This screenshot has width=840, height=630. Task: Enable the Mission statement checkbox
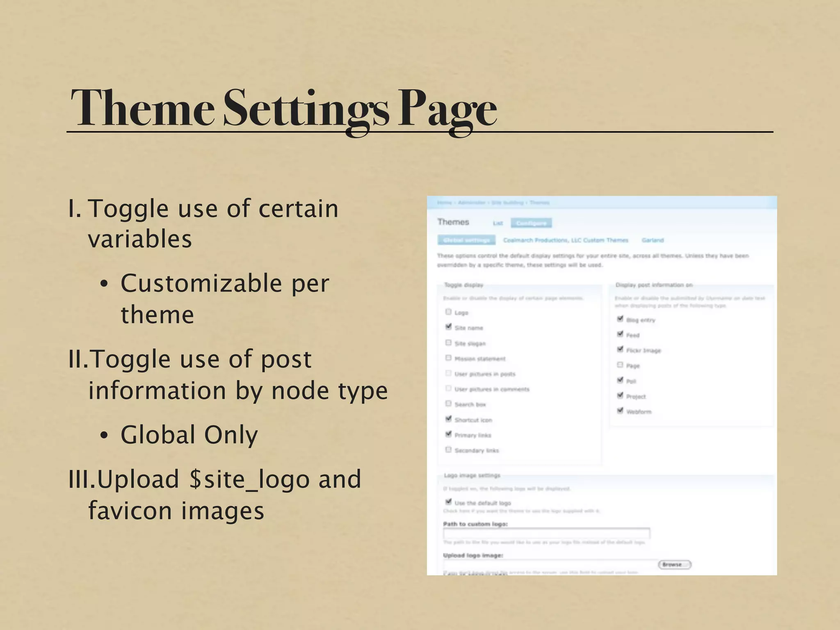click(x=448, y=358)
